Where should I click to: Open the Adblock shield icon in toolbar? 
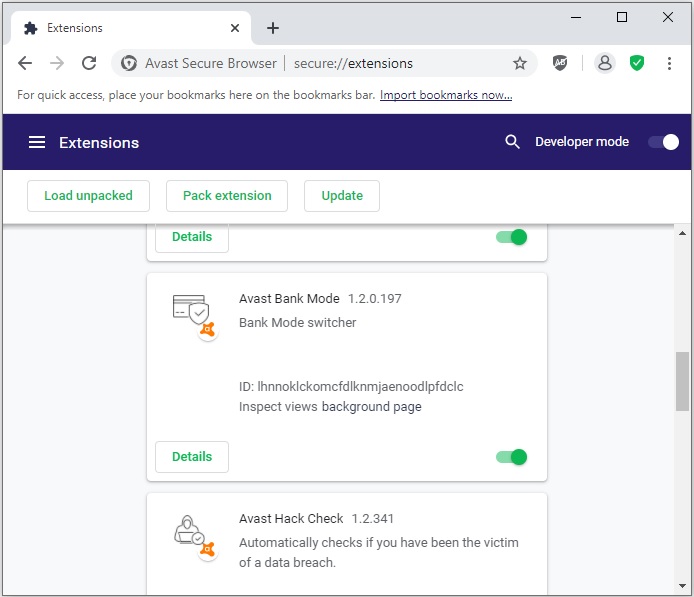coord(560,63)
